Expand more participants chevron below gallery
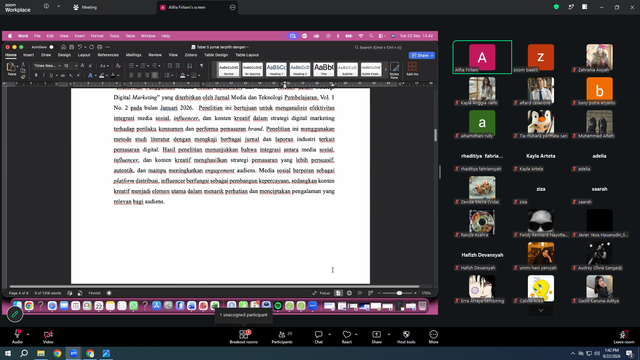 click(x=541, y=310)
